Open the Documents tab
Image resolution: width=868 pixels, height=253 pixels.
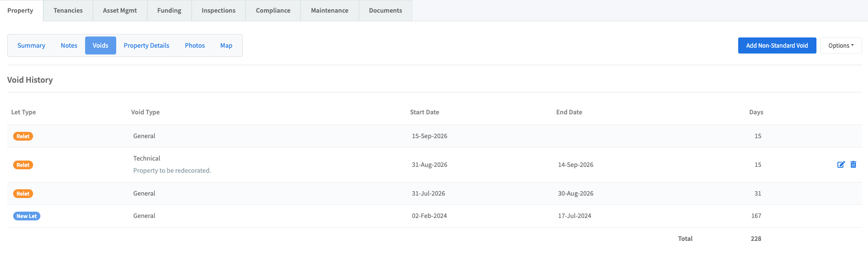[x=385, y=10]
